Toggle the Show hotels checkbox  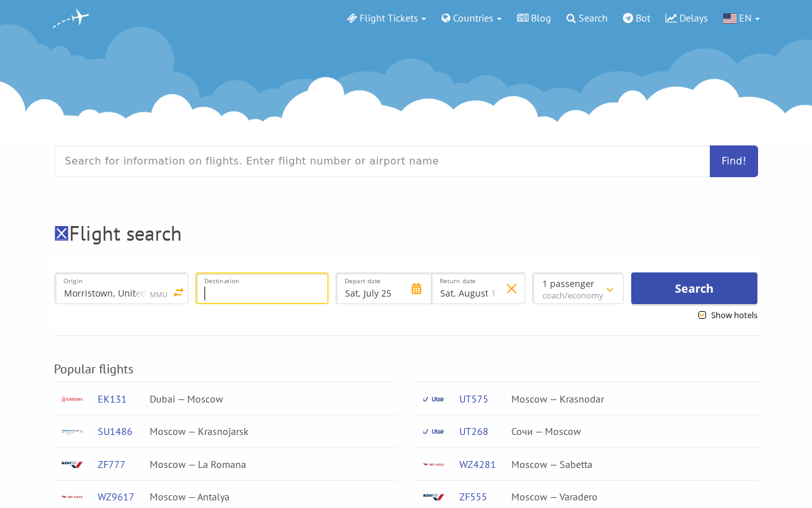702,315
